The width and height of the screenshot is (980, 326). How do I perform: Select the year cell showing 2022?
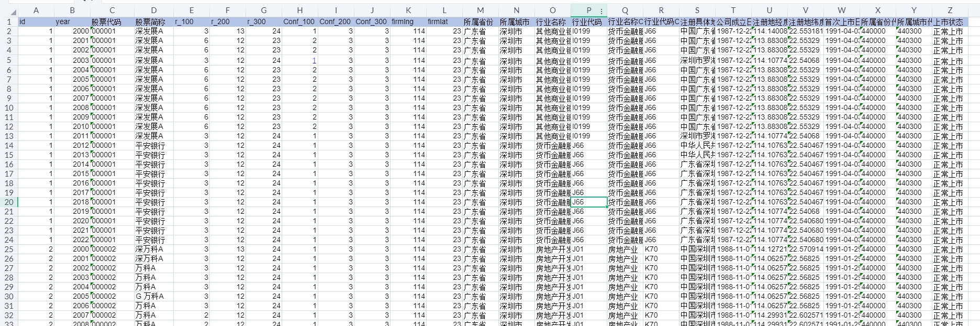[72, 240]
